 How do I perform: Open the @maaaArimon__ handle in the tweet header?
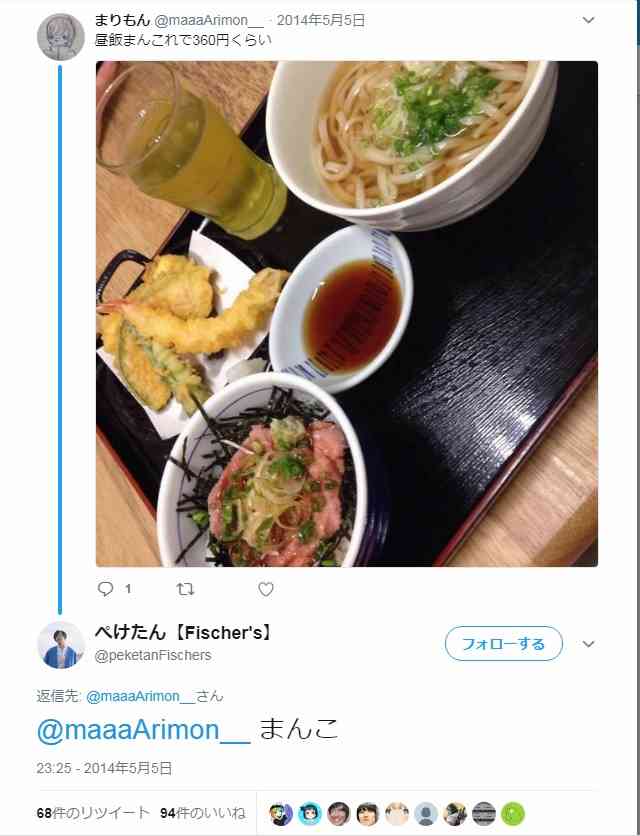tap(209, 20)
